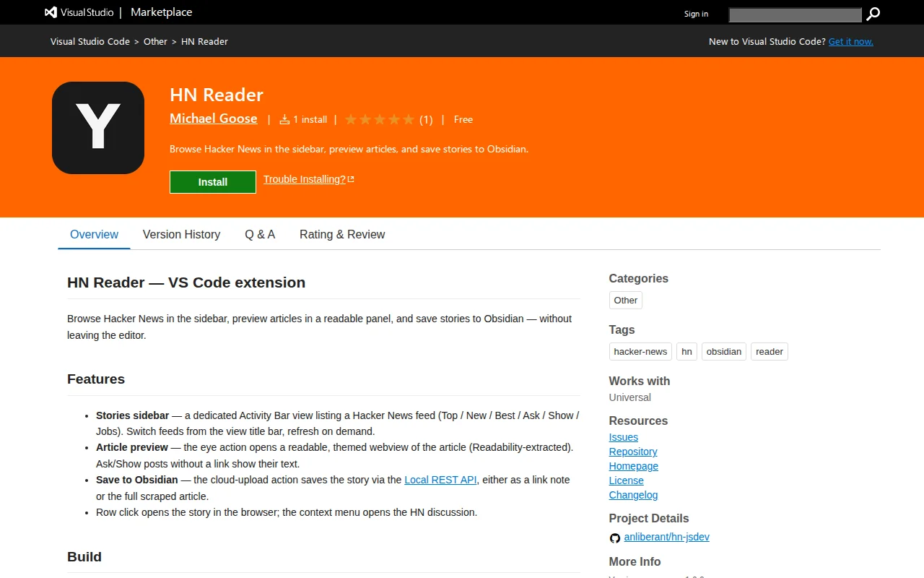Screen dimensions: 924x578
Task: Click the HN Reader extension title
Action: click(x=217, y=95)
